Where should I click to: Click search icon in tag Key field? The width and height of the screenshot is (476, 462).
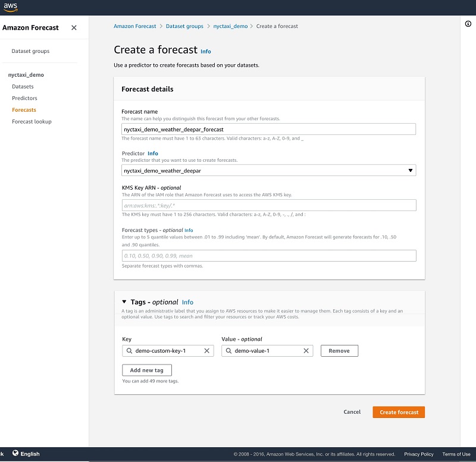(x=129, y=351)
